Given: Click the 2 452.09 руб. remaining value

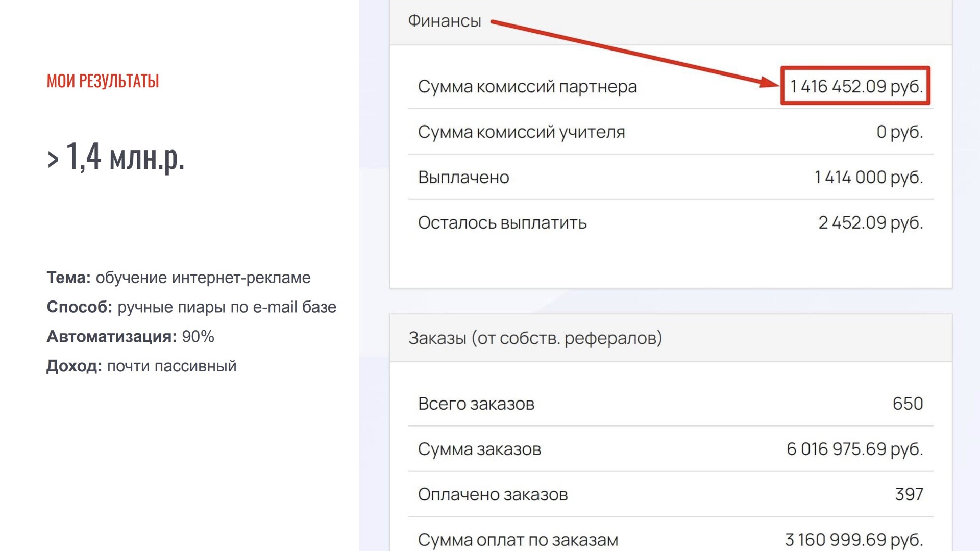Looking at the screenshot, I should click(870, 223).
